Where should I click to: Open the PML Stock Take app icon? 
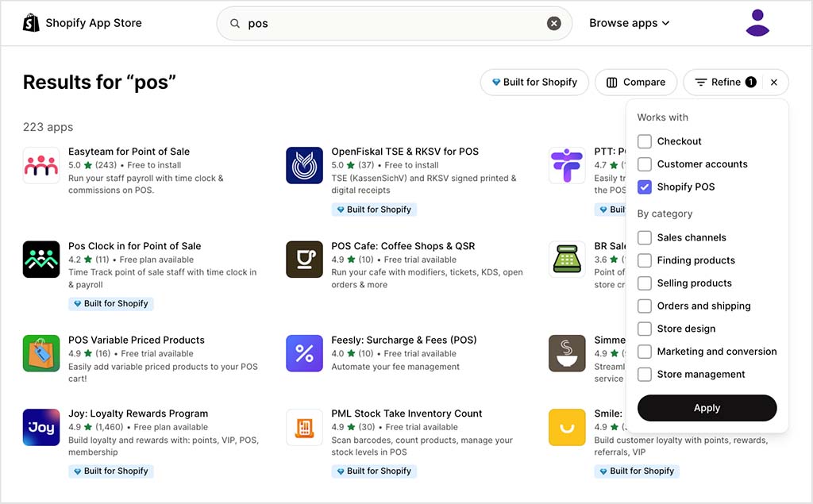[x=304, y=427]
